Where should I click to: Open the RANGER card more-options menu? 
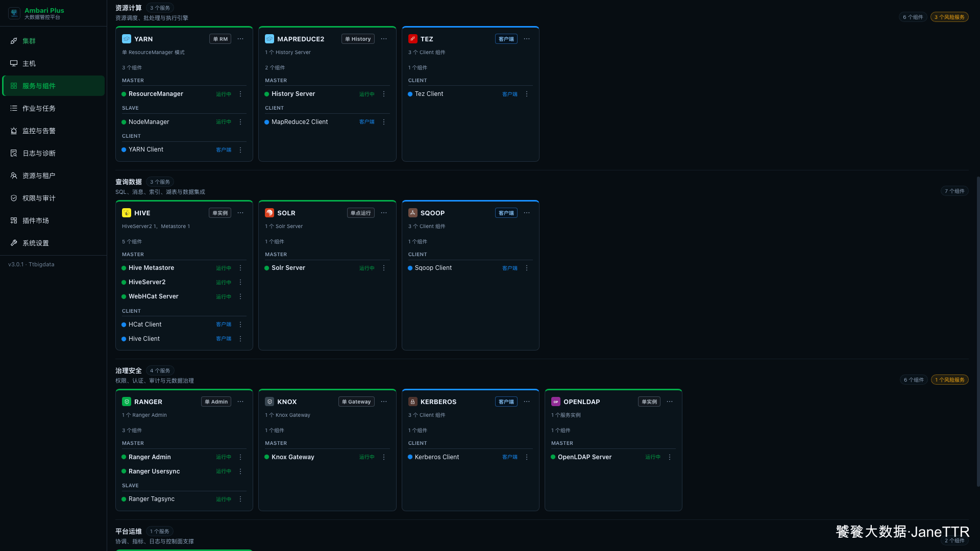(240, 402)
